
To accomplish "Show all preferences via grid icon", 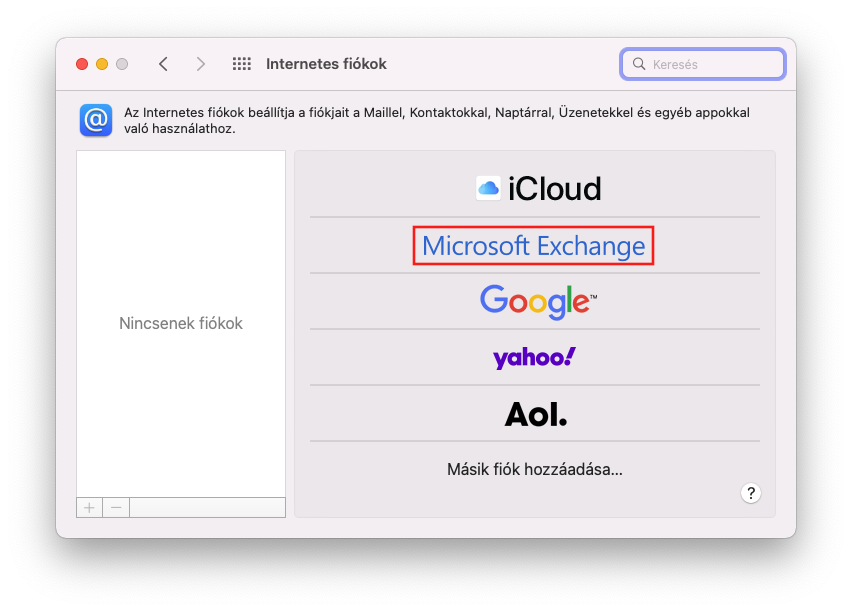I will [241, 64].
